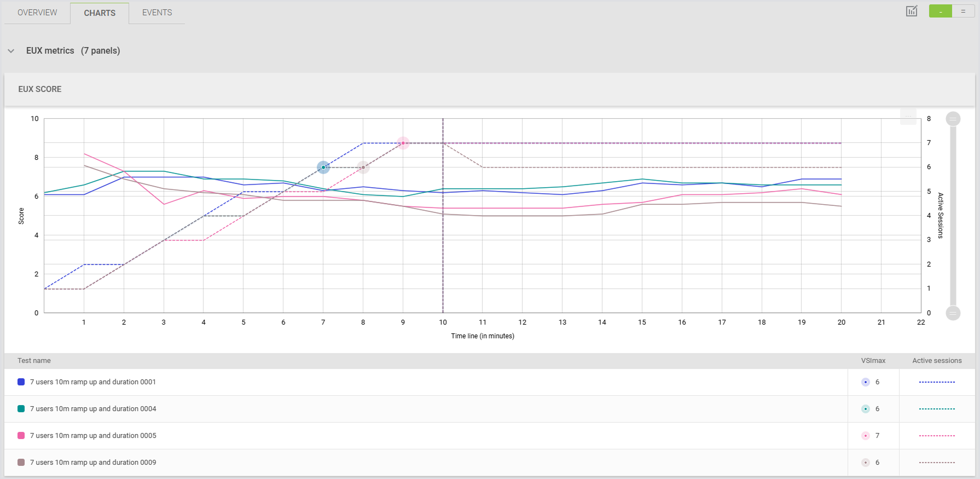Image resolution: width=980 pixels, height=479 pixels.
Task: Click the EUX SCORE panel header
Action: 40,89
